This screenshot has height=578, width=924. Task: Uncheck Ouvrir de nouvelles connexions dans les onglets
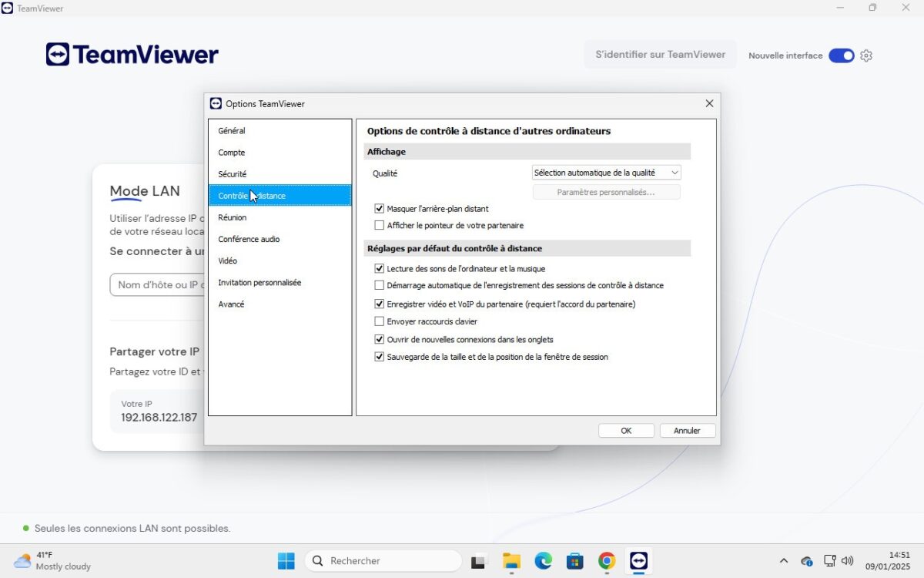pyautogui.click(x=379, y=339)
